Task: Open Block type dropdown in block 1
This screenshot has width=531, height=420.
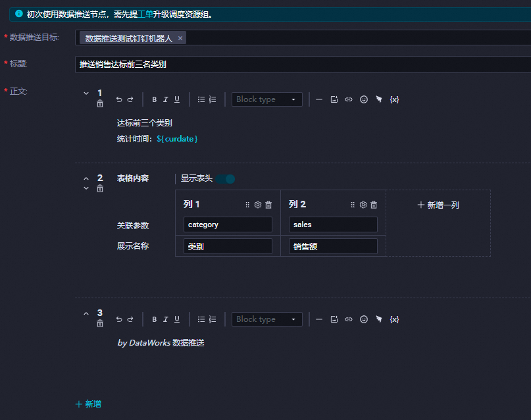Action: point(267,99)
